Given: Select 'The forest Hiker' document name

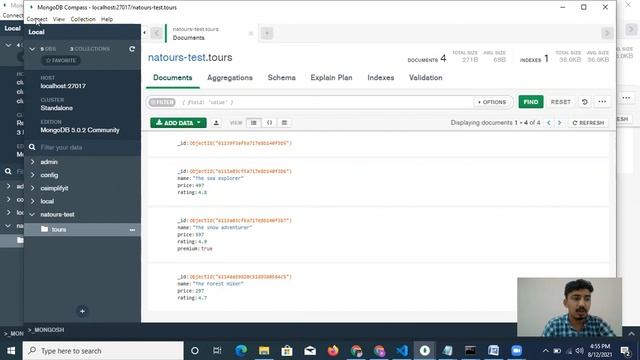Looking at the screenshot, I should pos(218,284).
